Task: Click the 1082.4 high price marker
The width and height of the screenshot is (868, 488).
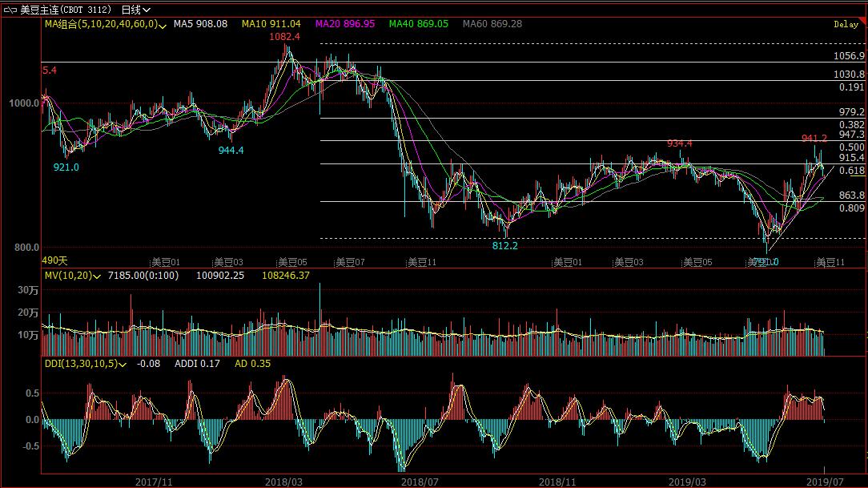Action: [284, 37]
